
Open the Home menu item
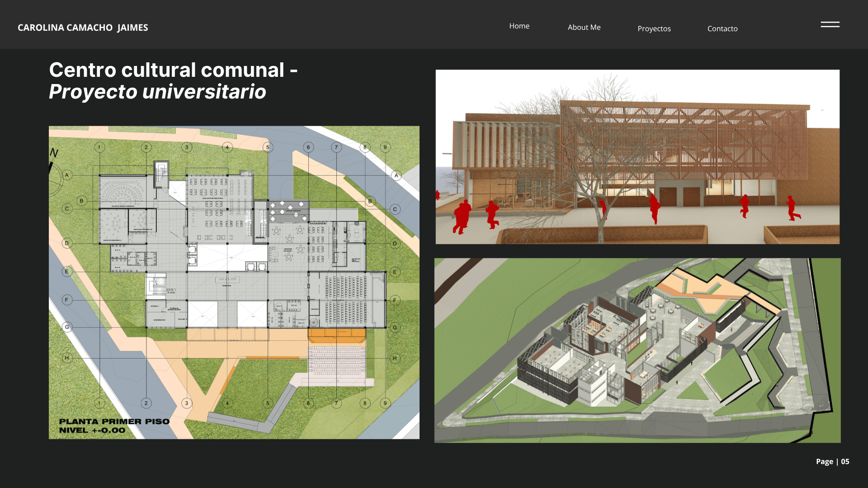coord(519,26)
